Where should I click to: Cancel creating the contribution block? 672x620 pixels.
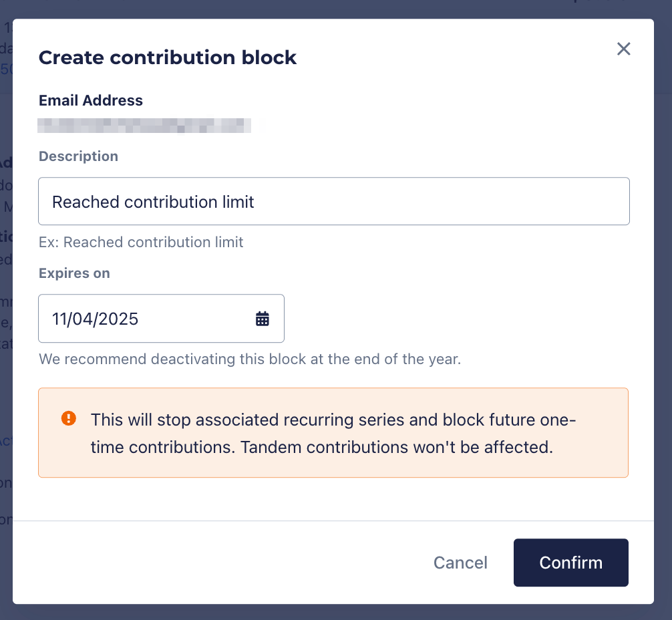[460, 563]
